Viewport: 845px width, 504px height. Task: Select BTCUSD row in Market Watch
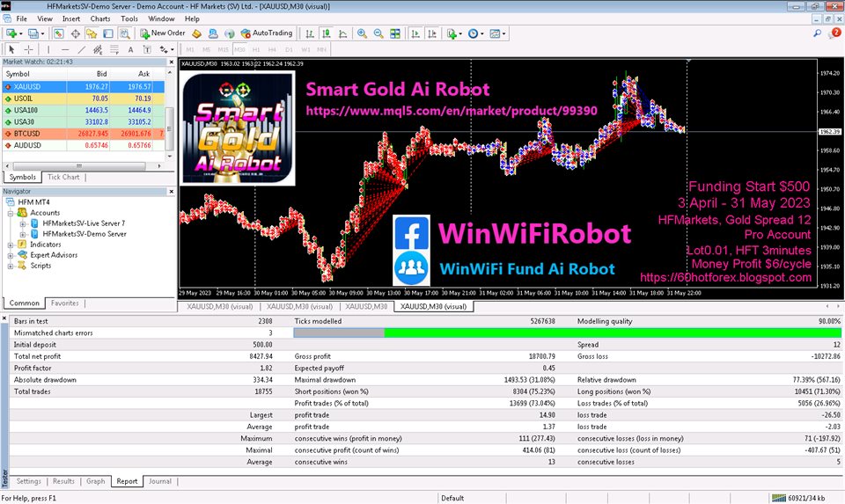(84, 133)
